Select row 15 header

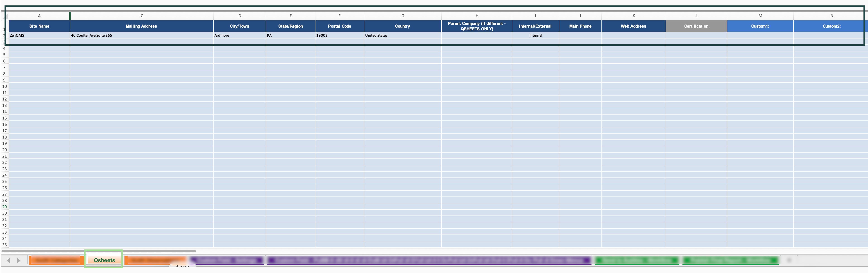(x=4, y=118)
